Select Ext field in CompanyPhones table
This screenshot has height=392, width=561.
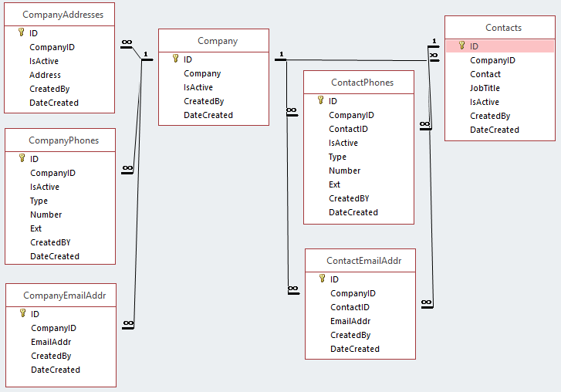click(35, 228)
